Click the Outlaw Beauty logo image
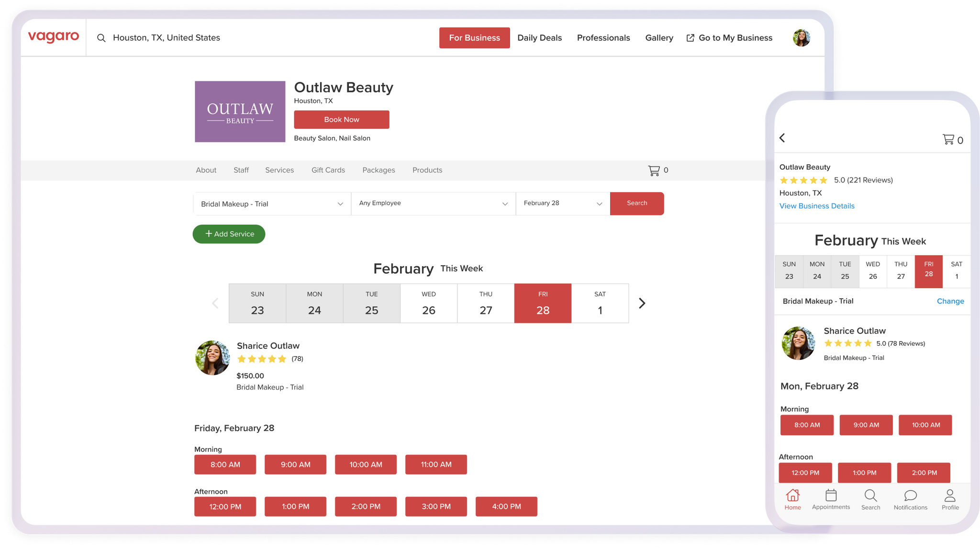This screenshot has width=980, height=548. point(240,112)
